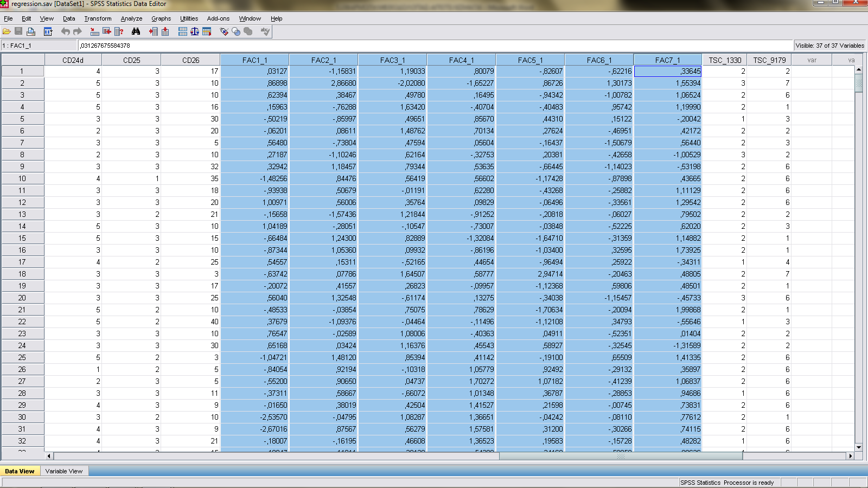This screenshot has height=488, width=868.
Task: Select the TSC_9179 column header
Action: [x=769, y=60]
